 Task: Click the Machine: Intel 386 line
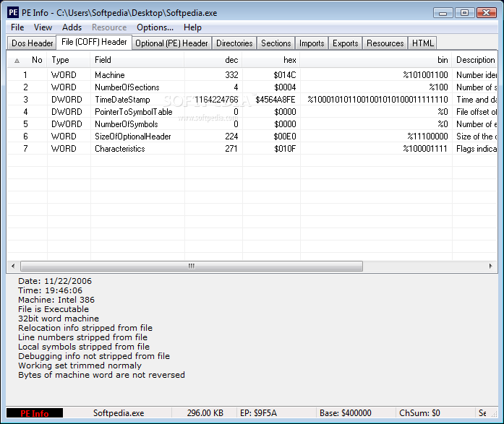[56, 300]
